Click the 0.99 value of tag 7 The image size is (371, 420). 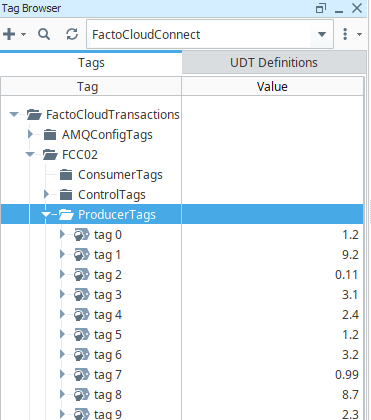(347, 375)
